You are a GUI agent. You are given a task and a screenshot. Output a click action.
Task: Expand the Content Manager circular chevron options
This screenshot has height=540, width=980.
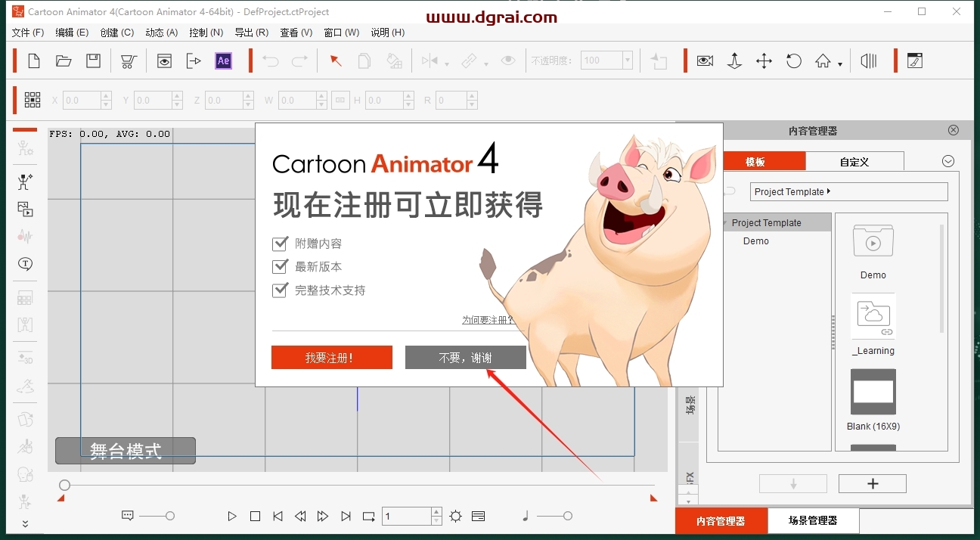tap(948, 161)
